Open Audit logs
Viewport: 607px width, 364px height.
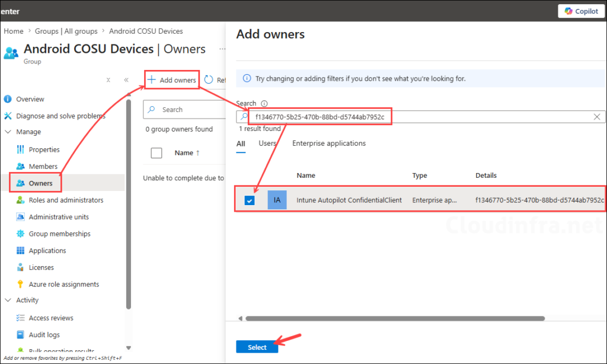click(x=44, y=334)
